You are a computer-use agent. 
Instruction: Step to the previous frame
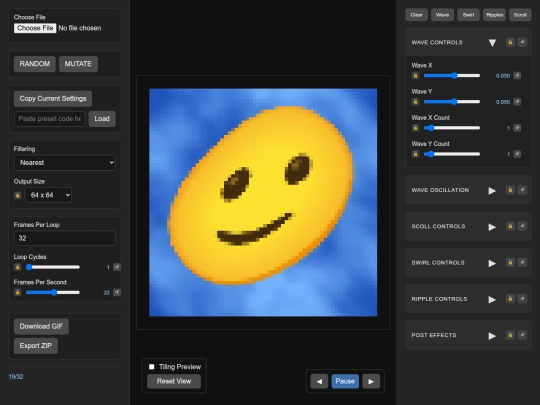click(319, 381)
